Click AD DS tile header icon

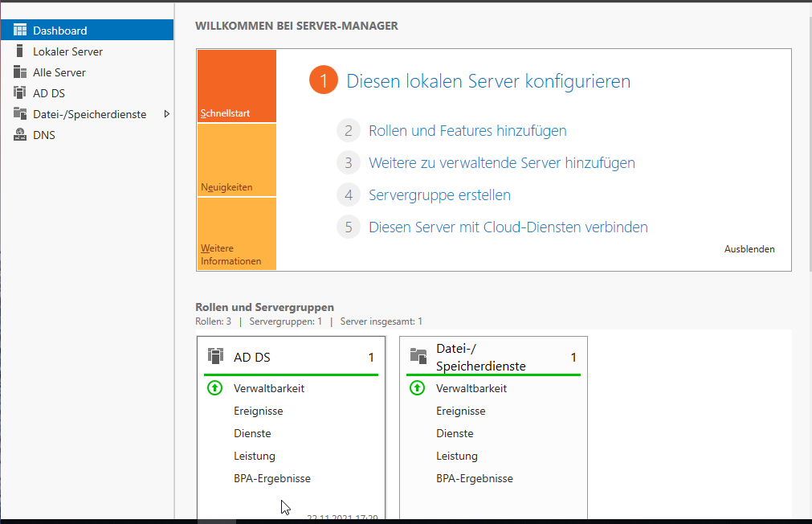(215, 356)
